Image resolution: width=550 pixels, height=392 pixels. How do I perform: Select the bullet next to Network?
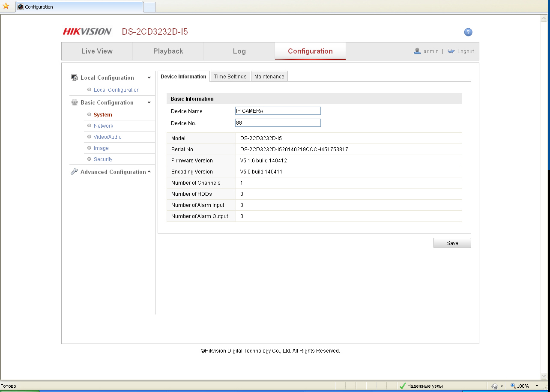[89, 126]
